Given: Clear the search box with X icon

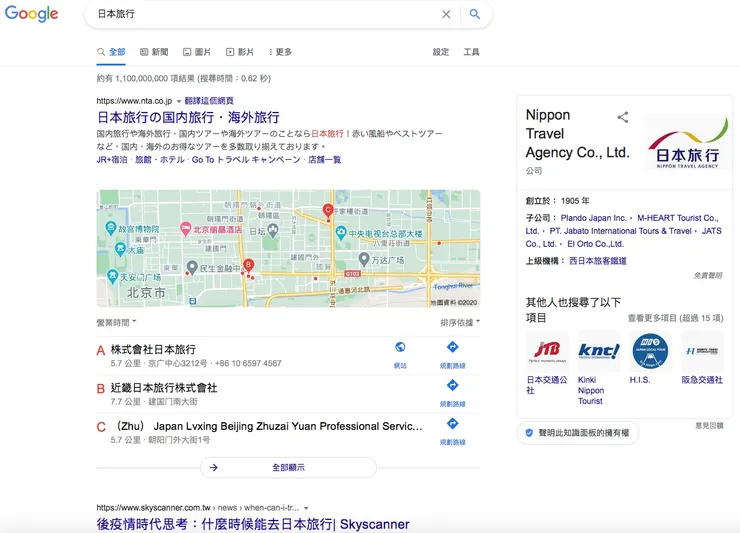Looking at the screenshot, I should (446, 14).
